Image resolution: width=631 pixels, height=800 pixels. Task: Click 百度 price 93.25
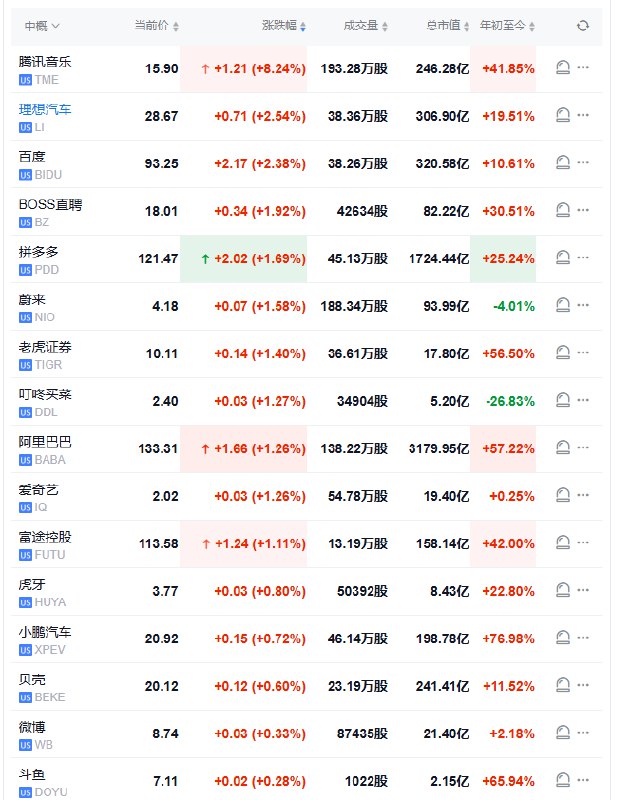(x=162, y=164)
